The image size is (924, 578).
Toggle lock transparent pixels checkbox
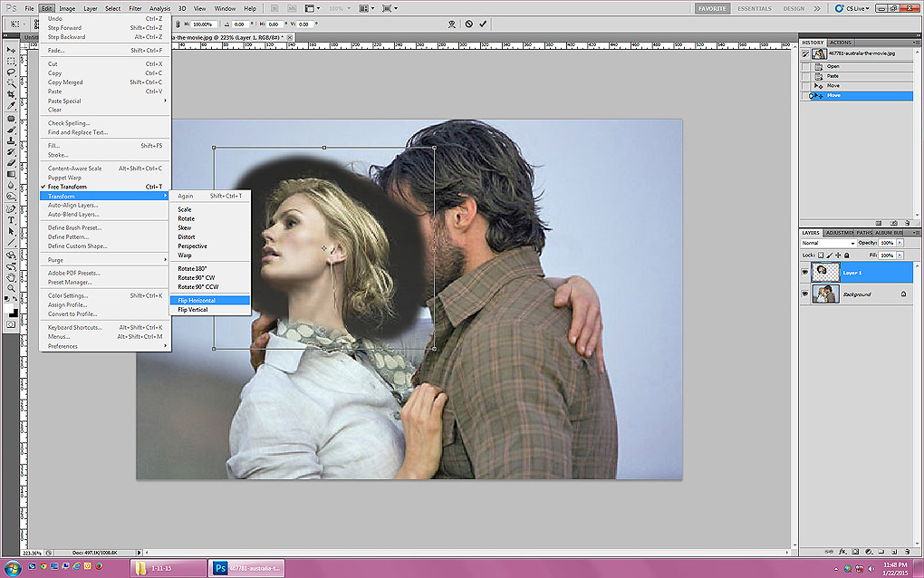click(820, 255)
